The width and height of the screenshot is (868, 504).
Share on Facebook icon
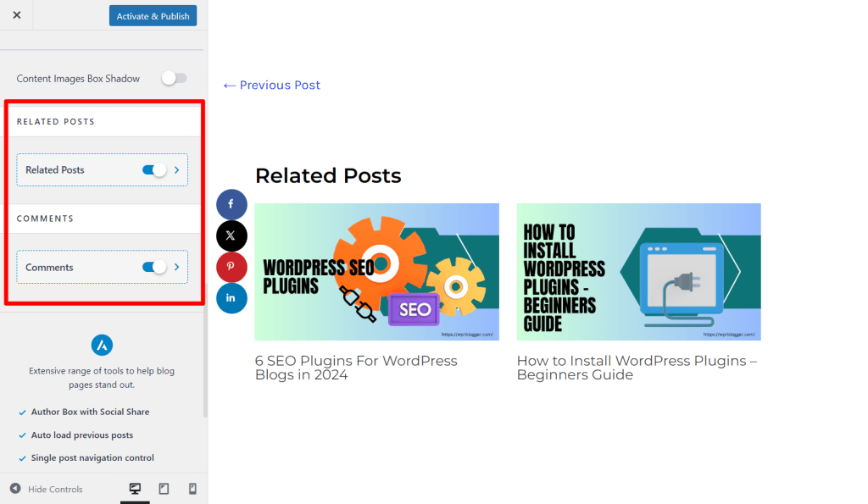click(231, 204)
